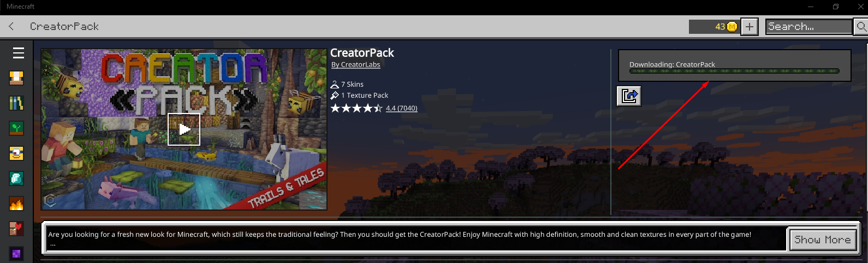Click the share pack icon
This screenshot has height=263, width=868.
(629, 96)
